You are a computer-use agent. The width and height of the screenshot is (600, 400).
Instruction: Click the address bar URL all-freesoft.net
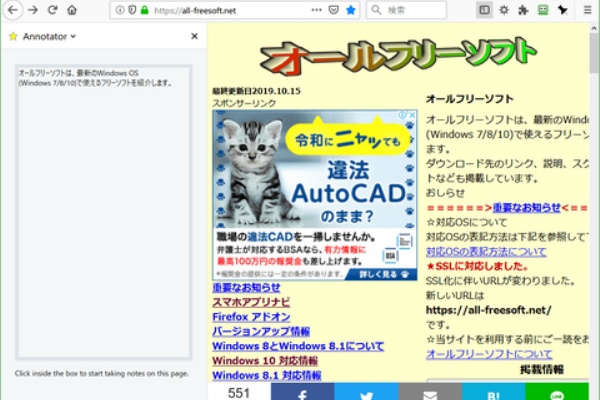click(x=195, y=10)
